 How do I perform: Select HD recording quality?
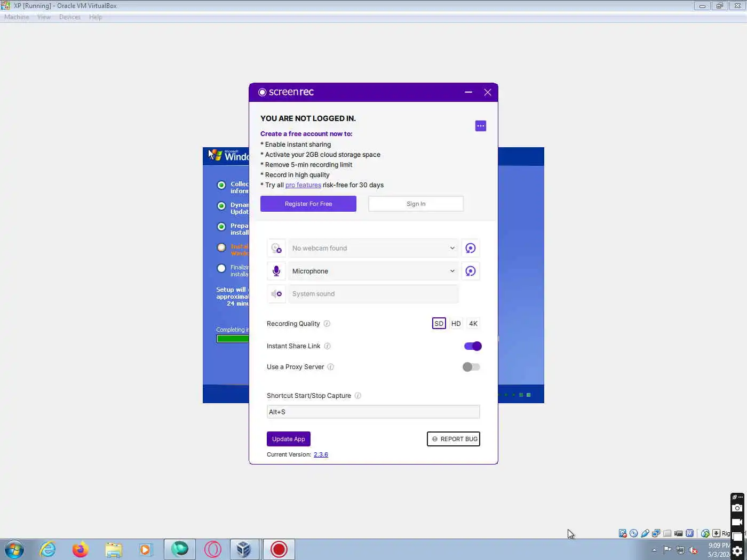point(456,324)
